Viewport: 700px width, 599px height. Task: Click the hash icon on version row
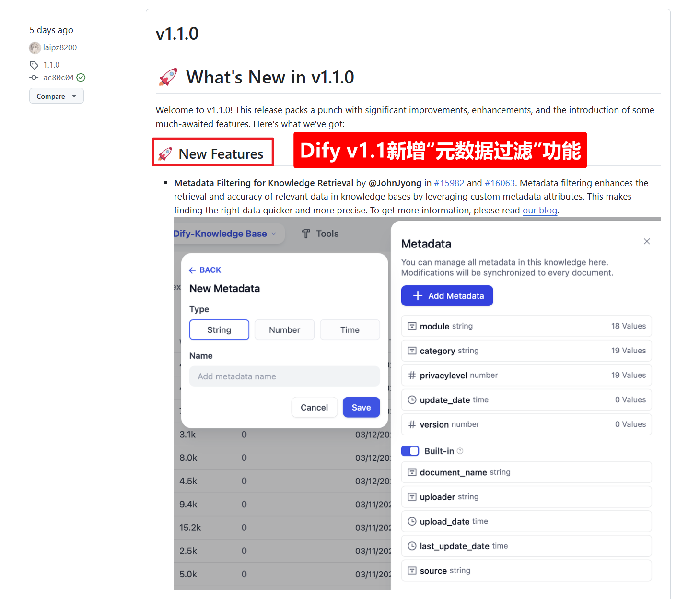pyautogui.click(x=412, y=424)
